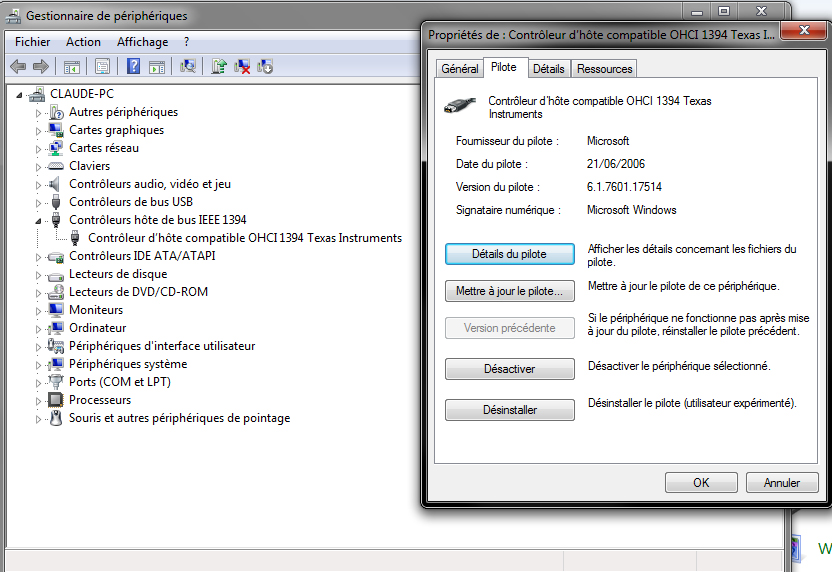Select Contrôleurs audio, vidéo et jeu label
The height and width of the screenshot is (572, 832).
point(150,184)
